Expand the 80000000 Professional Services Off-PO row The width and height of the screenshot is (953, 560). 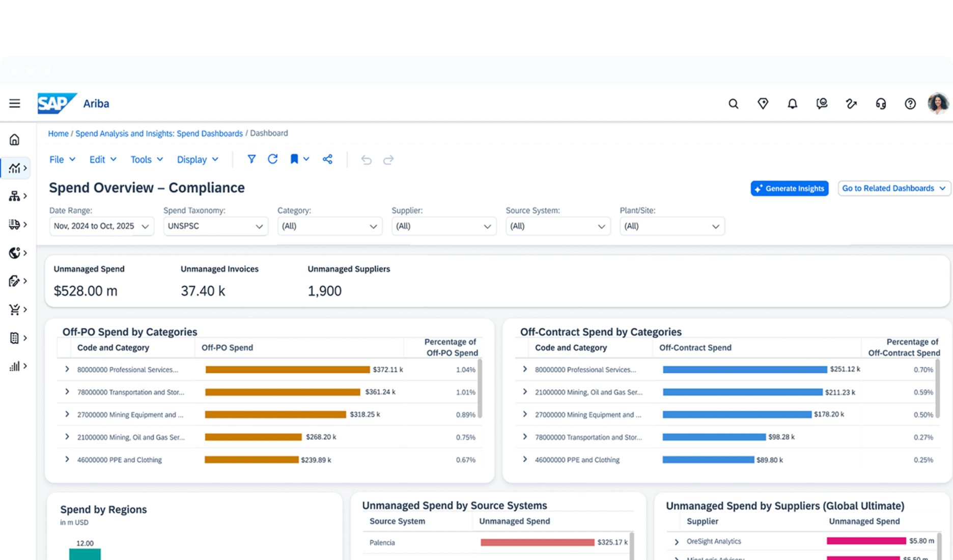67,369
